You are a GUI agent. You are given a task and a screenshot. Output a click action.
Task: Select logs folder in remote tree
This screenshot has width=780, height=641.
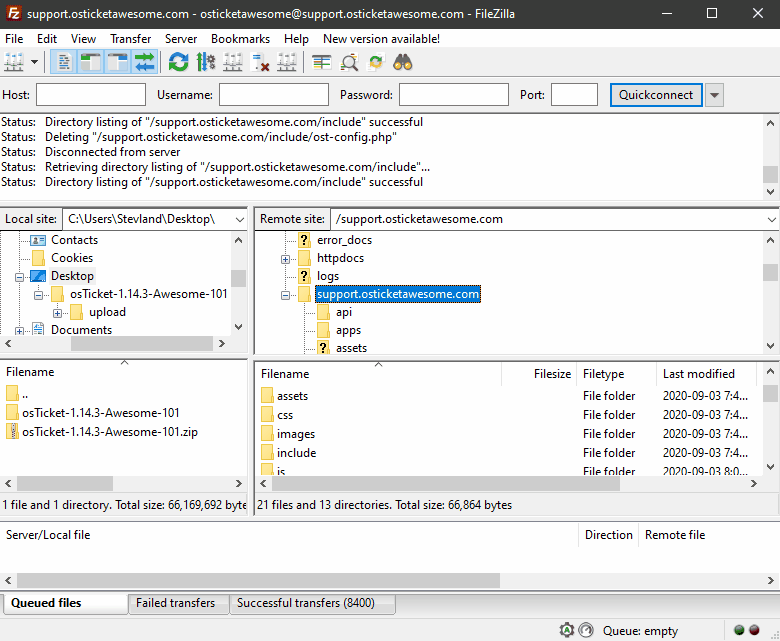pos(328,275)
